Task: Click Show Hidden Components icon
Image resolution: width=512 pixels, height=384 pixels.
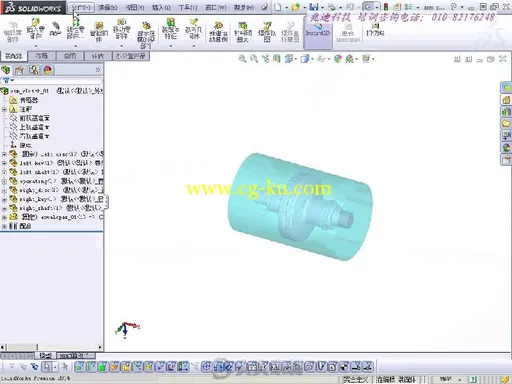Action: pos(146,25)
